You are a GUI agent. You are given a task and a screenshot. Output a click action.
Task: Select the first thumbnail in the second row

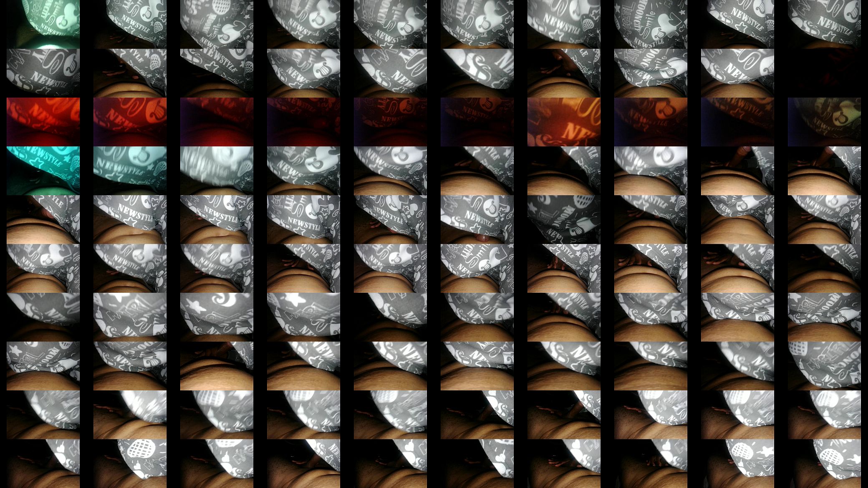click(43, 73)
